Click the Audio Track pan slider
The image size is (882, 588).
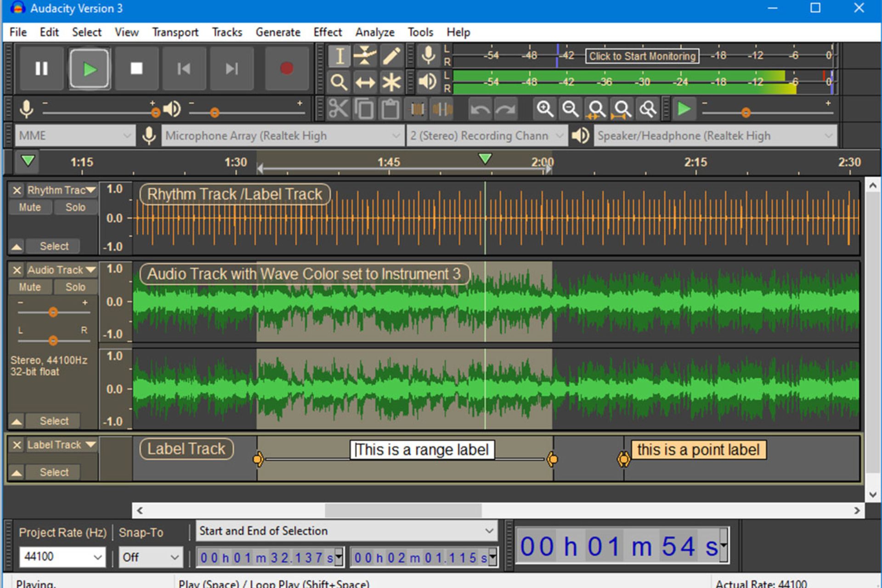coord(53,341)
